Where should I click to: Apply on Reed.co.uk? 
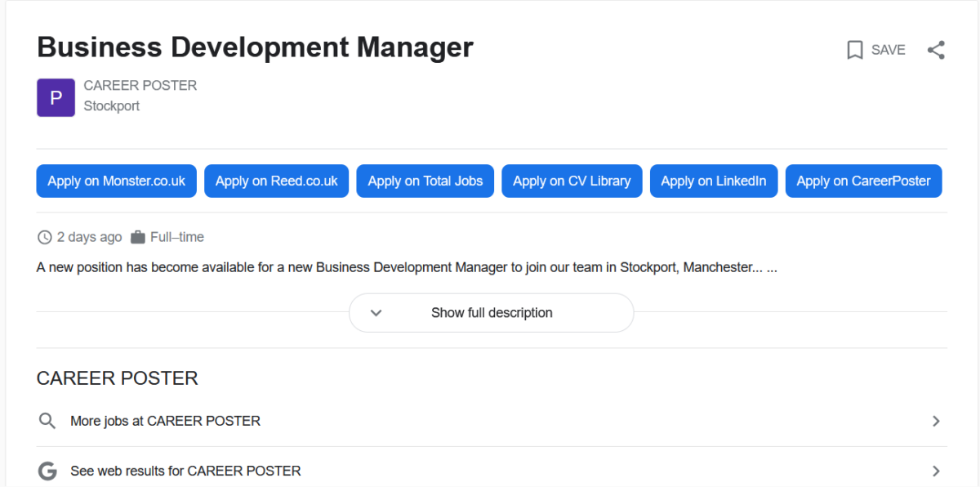[276, 181]
